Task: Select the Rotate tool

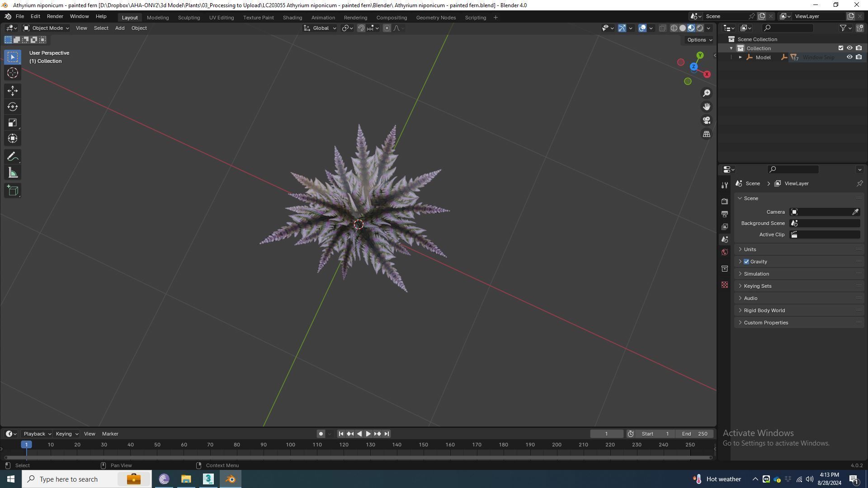Action: 12,107
